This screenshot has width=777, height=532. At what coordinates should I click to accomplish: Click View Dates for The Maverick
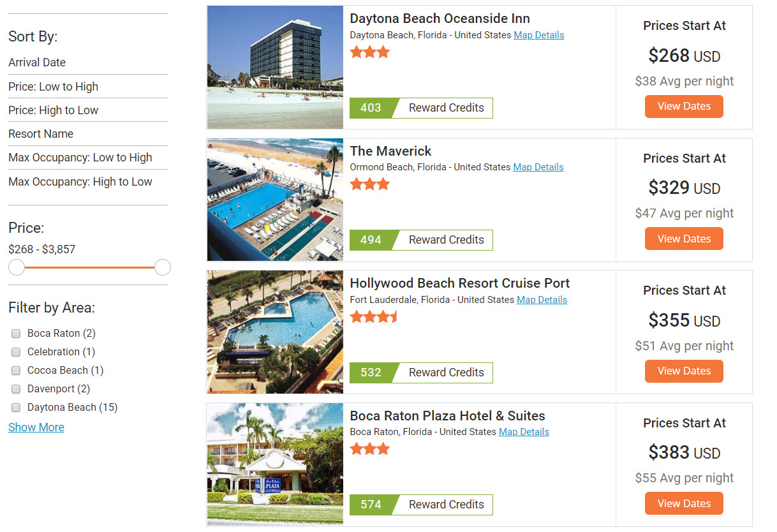tap(683, 238)
